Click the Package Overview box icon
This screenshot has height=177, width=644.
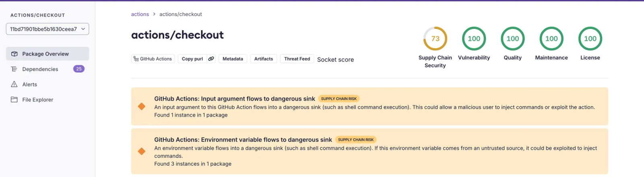tap(14, 54)
